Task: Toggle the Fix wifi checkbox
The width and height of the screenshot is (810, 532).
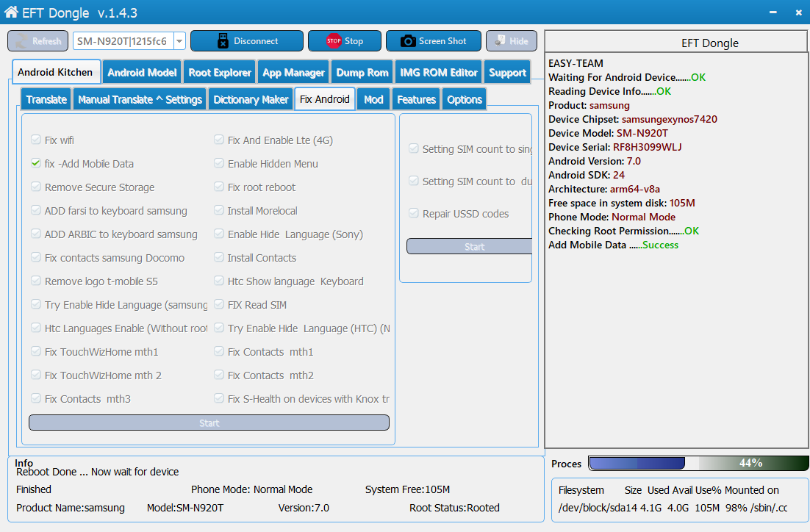Action: [x=35, y=140]
